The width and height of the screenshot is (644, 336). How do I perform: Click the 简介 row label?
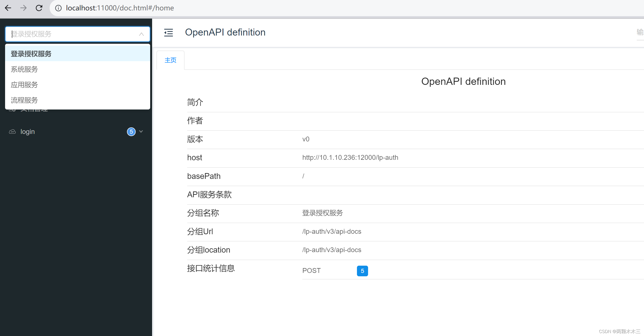[195, 102]
